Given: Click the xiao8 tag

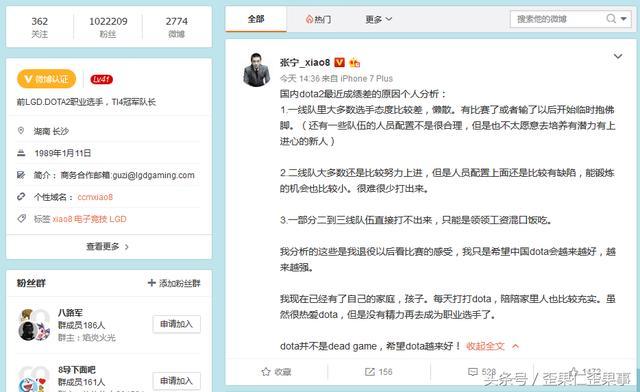Looking at the screenshot, I should [x=62, y=219].
